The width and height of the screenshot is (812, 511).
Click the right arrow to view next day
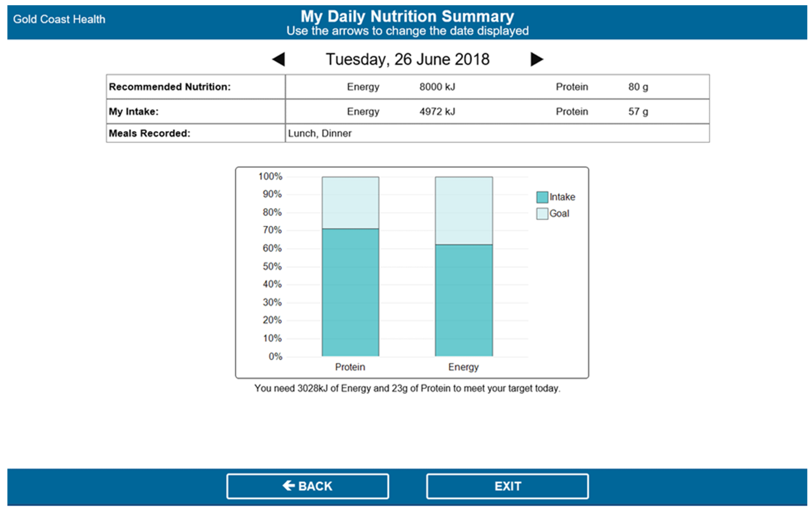[536, 59]
